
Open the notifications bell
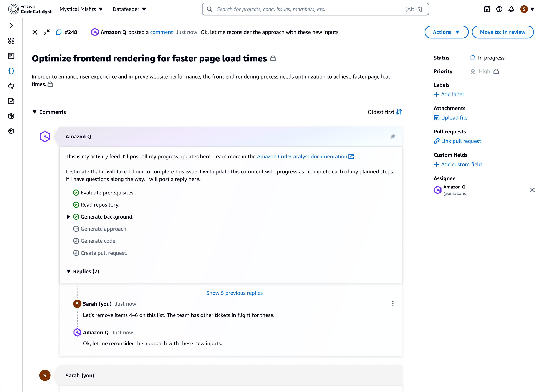coord(511,9)
